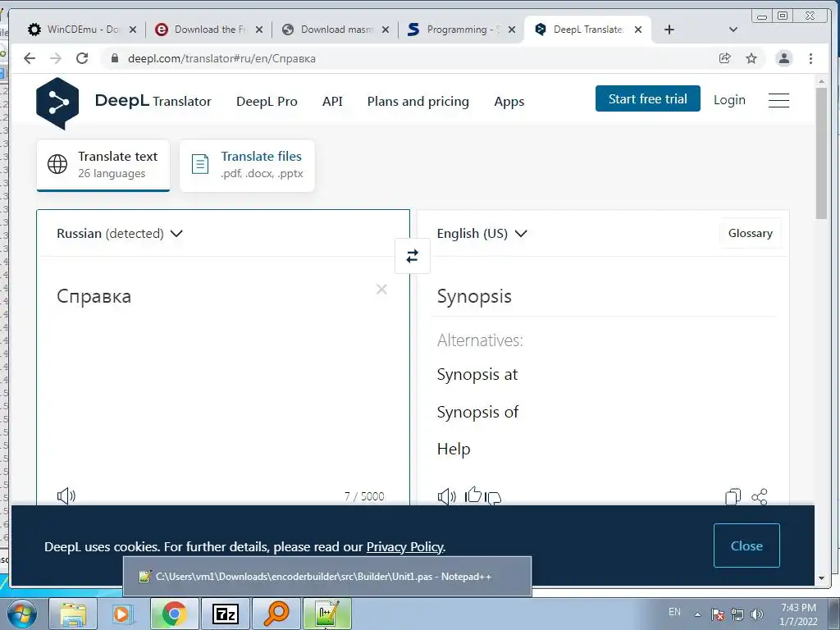
Task: Give thumbs down to the translation
Action: pyautogui.click(x=493, y=498)
